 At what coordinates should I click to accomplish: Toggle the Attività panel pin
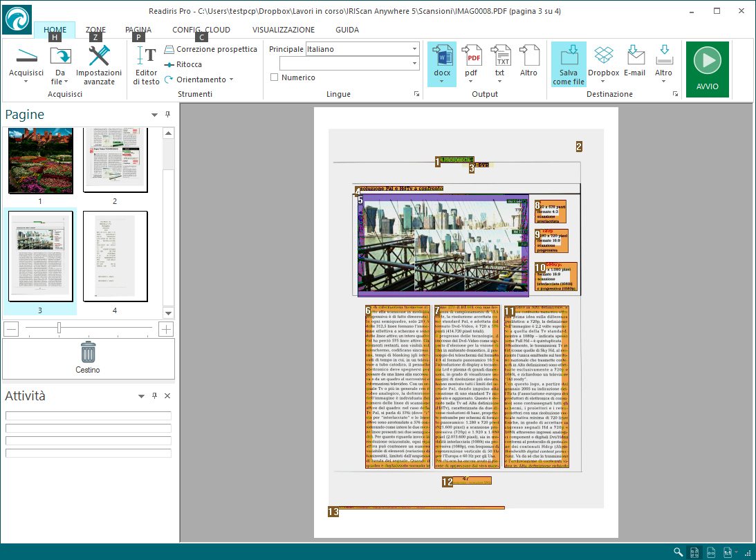tap(154, 396)
